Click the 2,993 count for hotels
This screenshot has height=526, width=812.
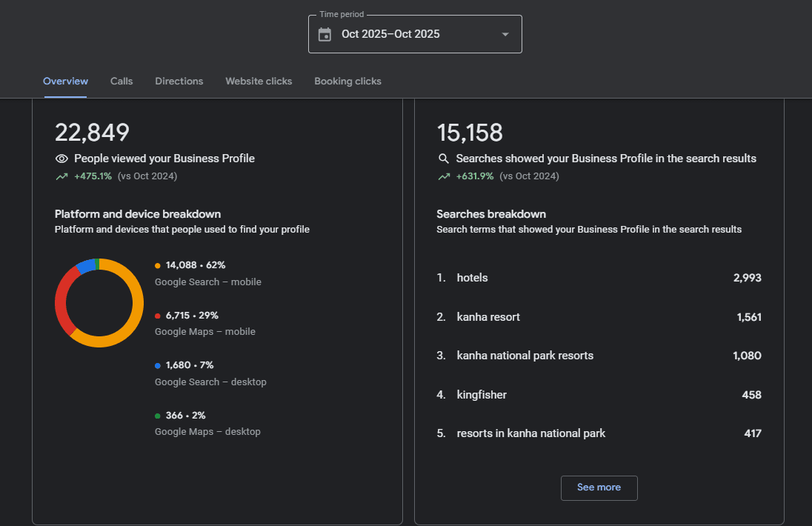pos(748,278)
